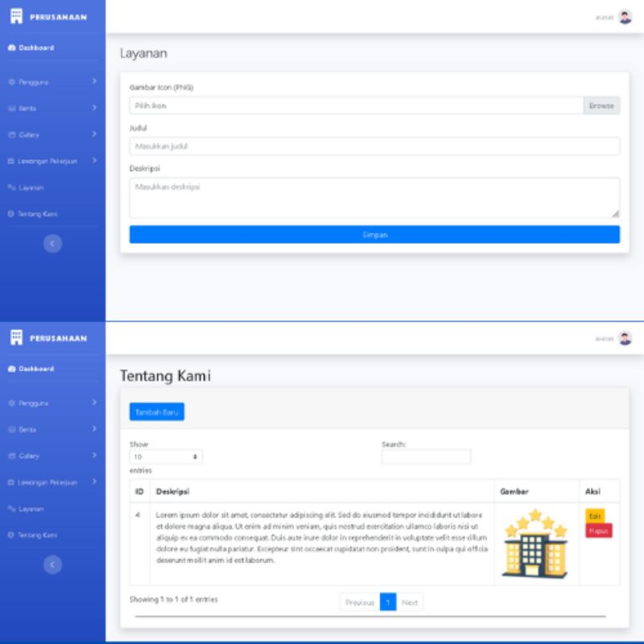Click the Layanan icon in Tentang Kami page sidebar

coord(11,509)
